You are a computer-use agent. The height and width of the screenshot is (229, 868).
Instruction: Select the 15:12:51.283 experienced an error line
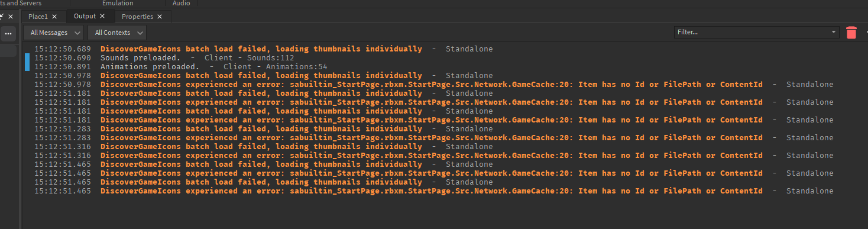tap(433, 138)
